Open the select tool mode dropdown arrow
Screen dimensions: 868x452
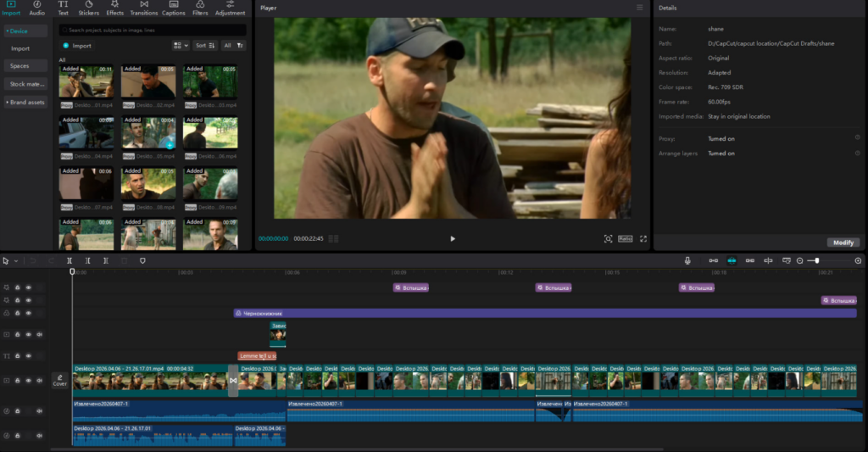point(16,261)
